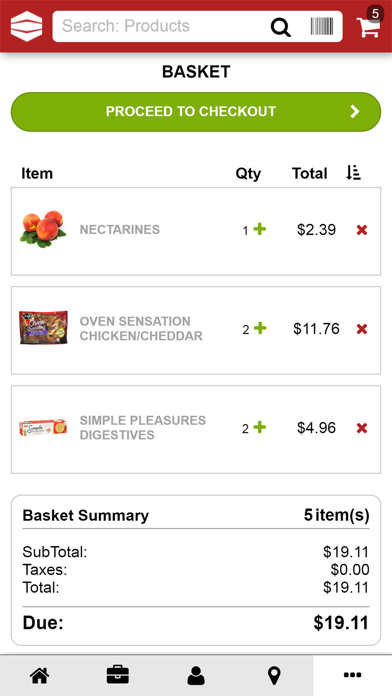Screen dimensions: 392x696
Task: Open the Nectarines product thumbnail
Action: [x=43, y=229]
